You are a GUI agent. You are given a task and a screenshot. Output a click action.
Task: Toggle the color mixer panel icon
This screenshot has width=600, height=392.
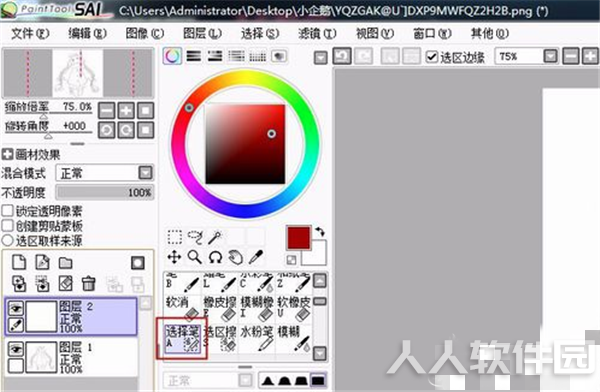(x=236, y=56)
